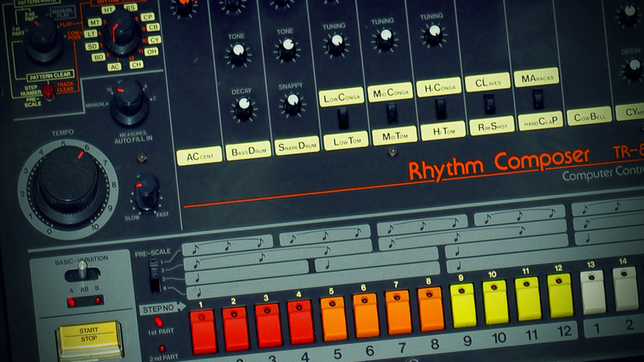Click the HiTom label
Image resolution: width=644 pixels, height=362 pixels.
coord(443,132)
